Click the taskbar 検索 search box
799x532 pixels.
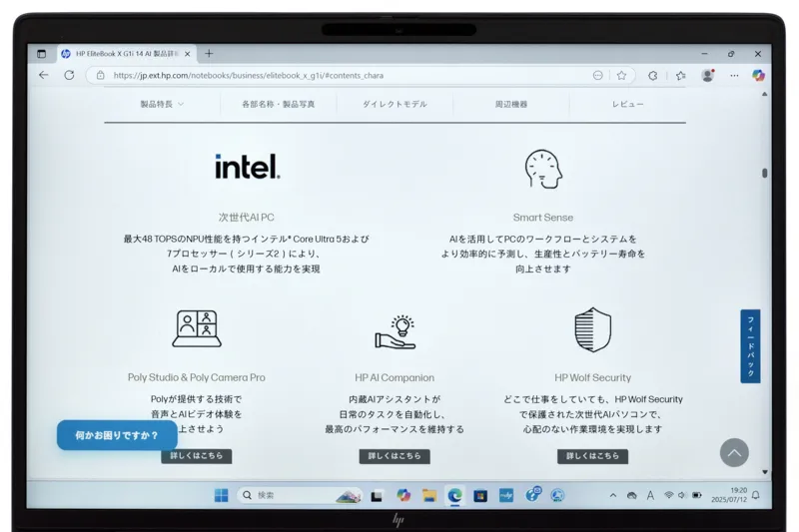click(300, 495)
